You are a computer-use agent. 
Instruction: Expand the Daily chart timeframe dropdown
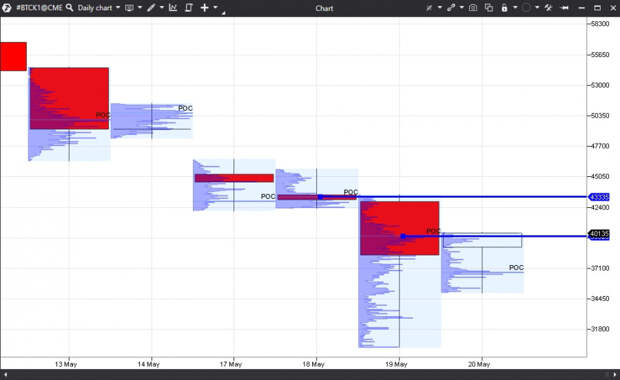[118, 8]
